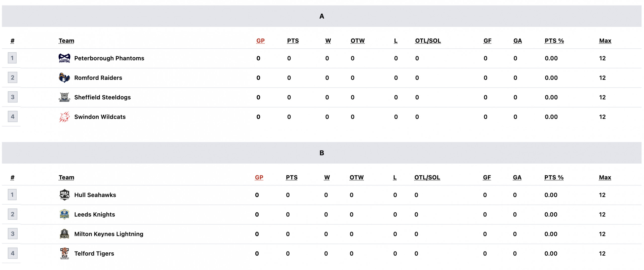Open the Telford Tigers team link
The image size is (644, 270).
click(x=94, y=254)
